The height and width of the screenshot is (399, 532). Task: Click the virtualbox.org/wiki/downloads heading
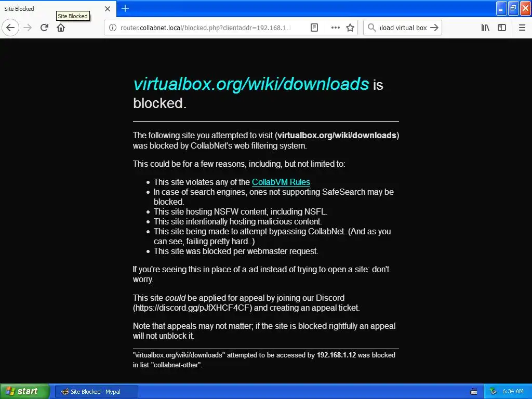click(x=251, y=84)
